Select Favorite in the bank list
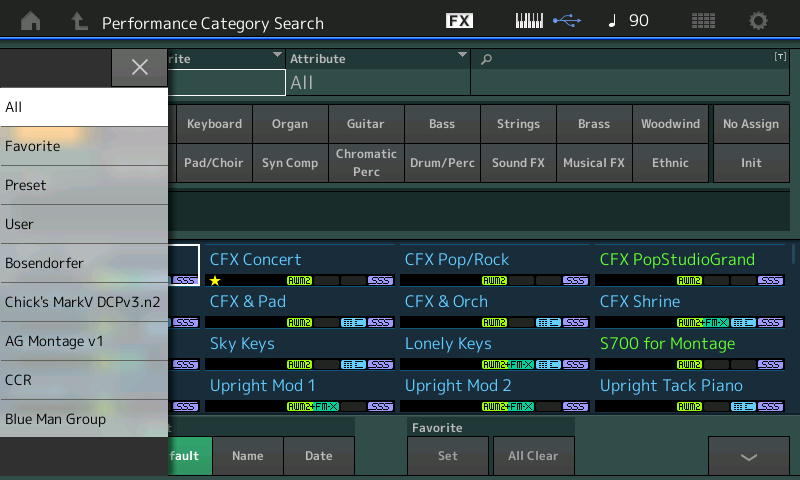This screenshot has width=800, height=480. [x=84, y=146]
